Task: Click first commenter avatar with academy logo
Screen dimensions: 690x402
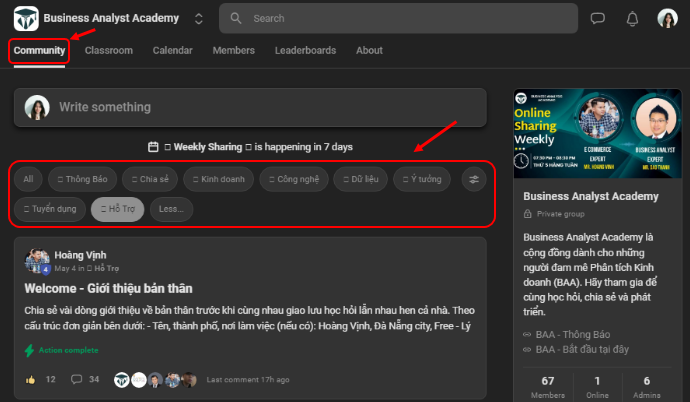Action: click(122, 380)
